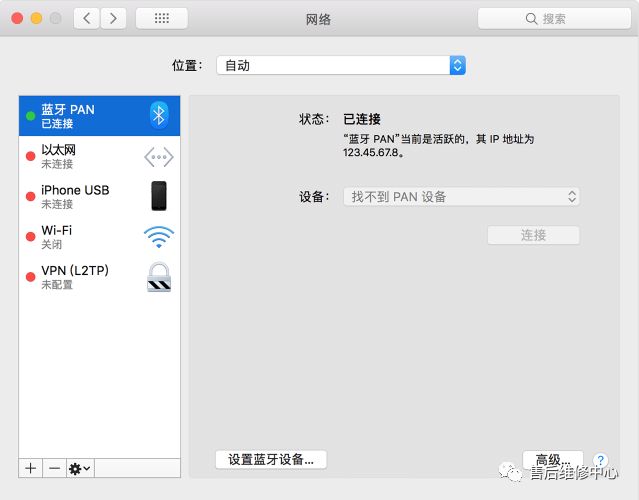Click the red status dot of Wi-Fi

31,236
